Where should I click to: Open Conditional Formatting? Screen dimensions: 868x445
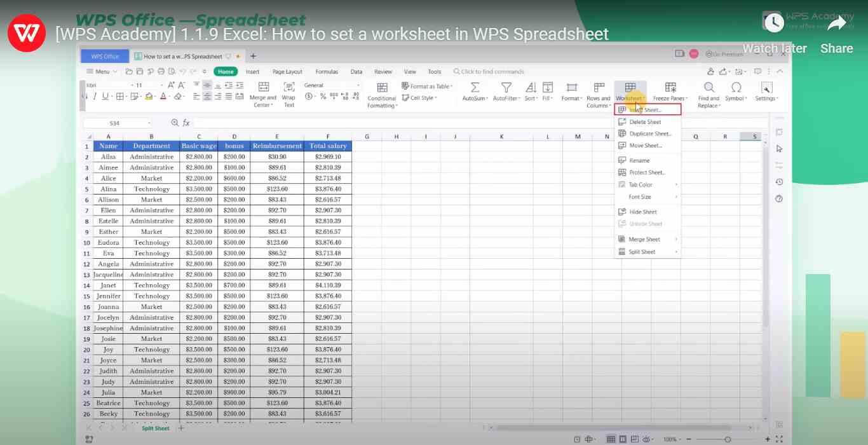tap(381, 92)
